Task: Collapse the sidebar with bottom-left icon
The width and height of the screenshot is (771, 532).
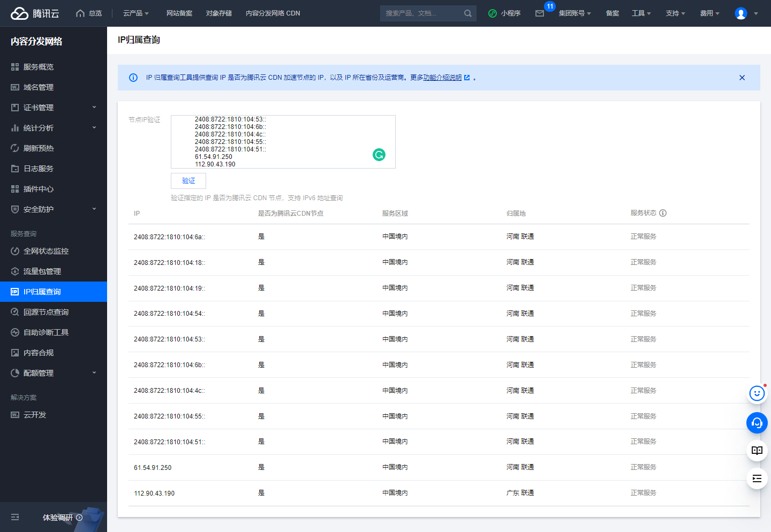Action: (15, 517)
